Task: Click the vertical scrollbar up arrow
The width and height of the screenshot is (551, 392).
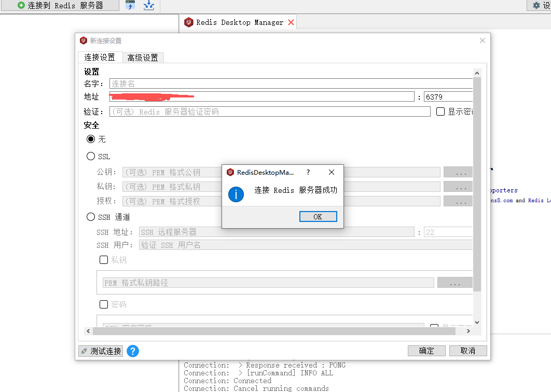Action: [x=477, y=73]
